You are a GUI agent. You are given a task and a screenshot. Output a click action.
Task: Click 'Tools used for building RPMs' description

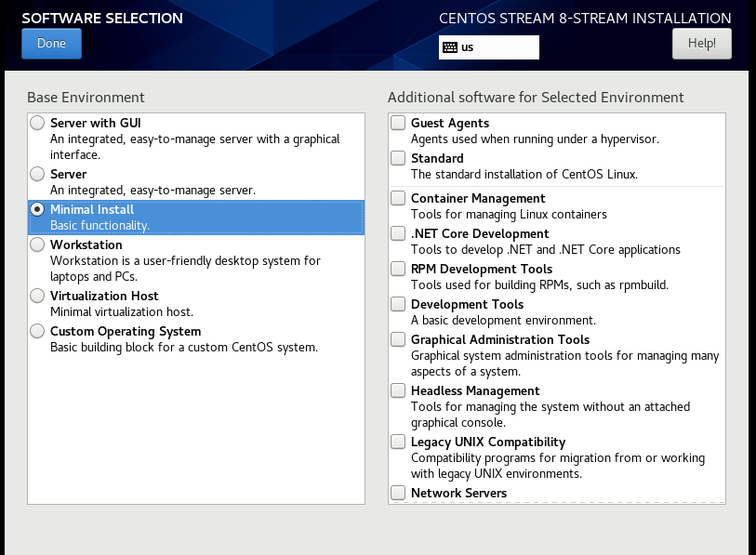coord(539,285)
